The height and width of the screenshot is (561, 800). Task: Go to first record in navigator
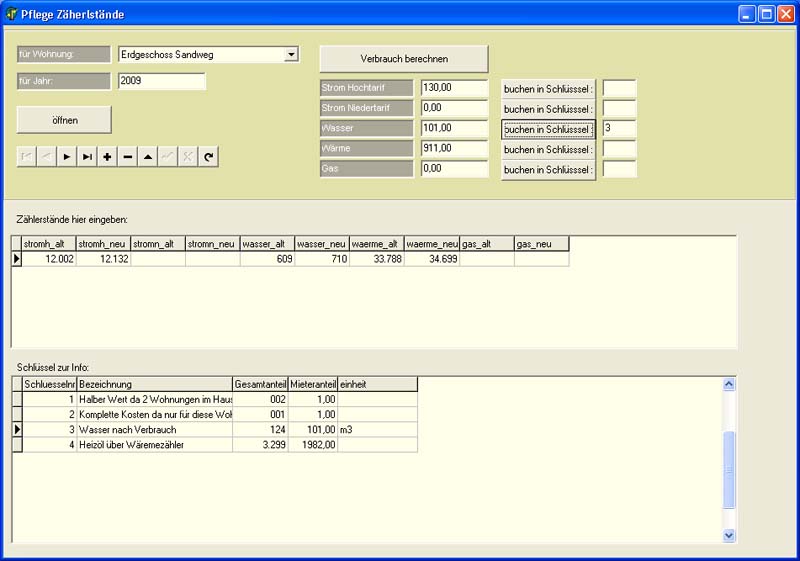point(27,157)
